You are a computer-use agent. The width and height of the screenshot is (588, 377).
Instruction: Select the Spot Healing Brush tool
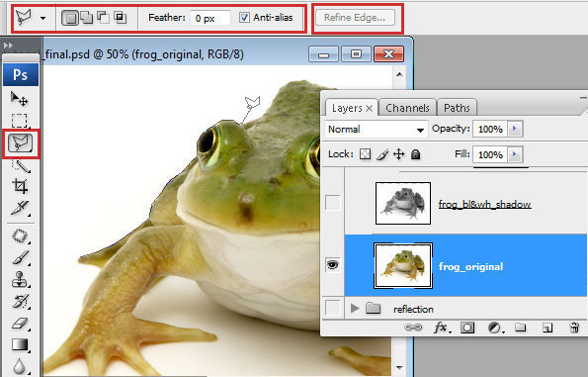[20, 236]
